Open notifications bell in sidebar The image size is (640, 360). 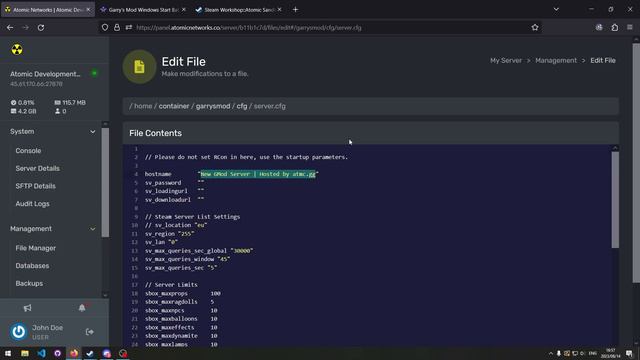click(82, 308)
